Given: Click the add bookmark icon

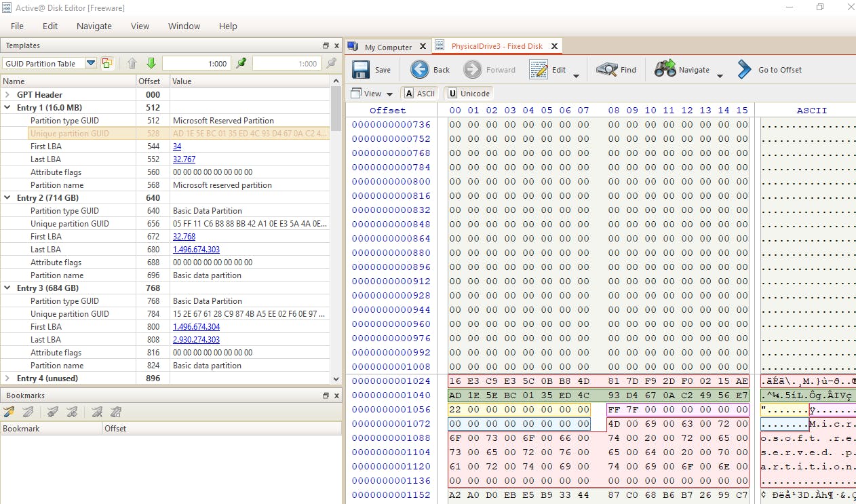Looking at the screenshot, I should tap(9, 412).
